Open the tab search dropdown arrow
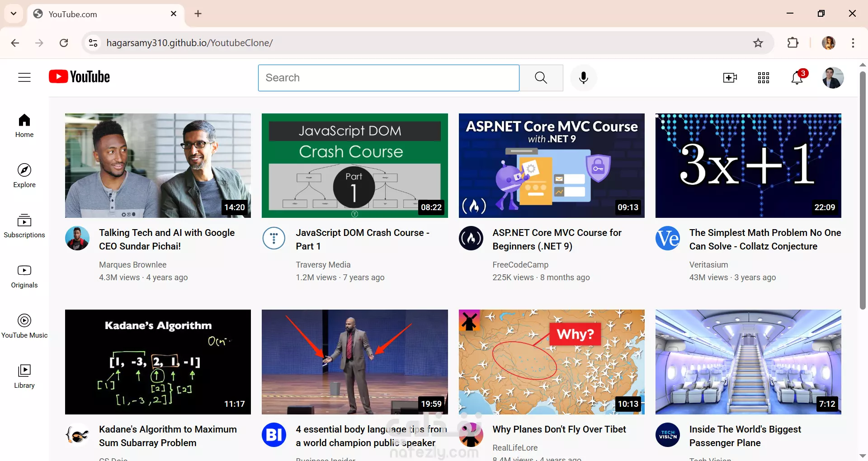 [x=14, y=14]
